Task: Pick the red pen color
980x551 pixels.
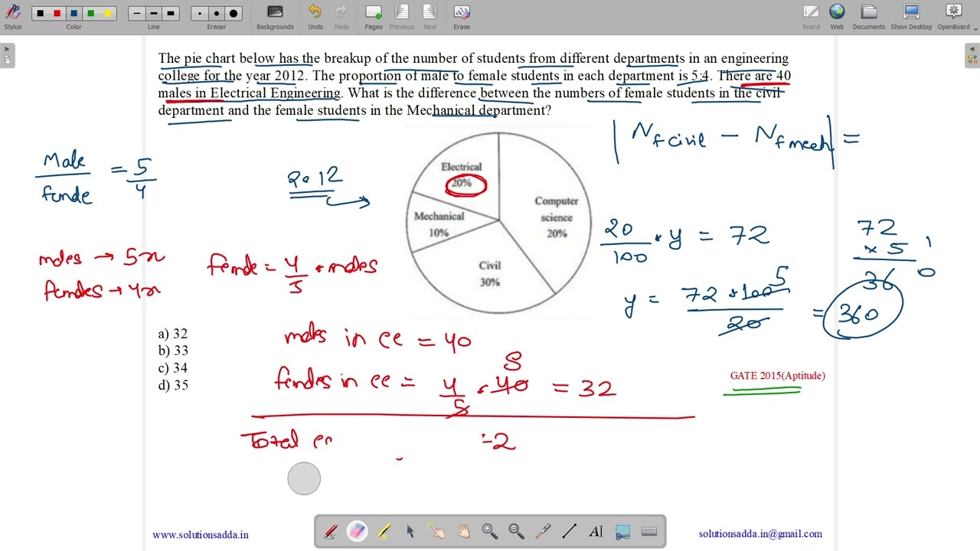Action: (x=57, y=14)
